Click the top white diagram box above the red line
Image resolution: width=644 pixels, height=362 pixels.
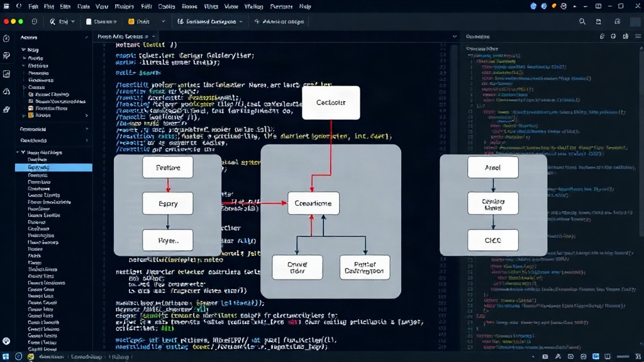(331, 102)
